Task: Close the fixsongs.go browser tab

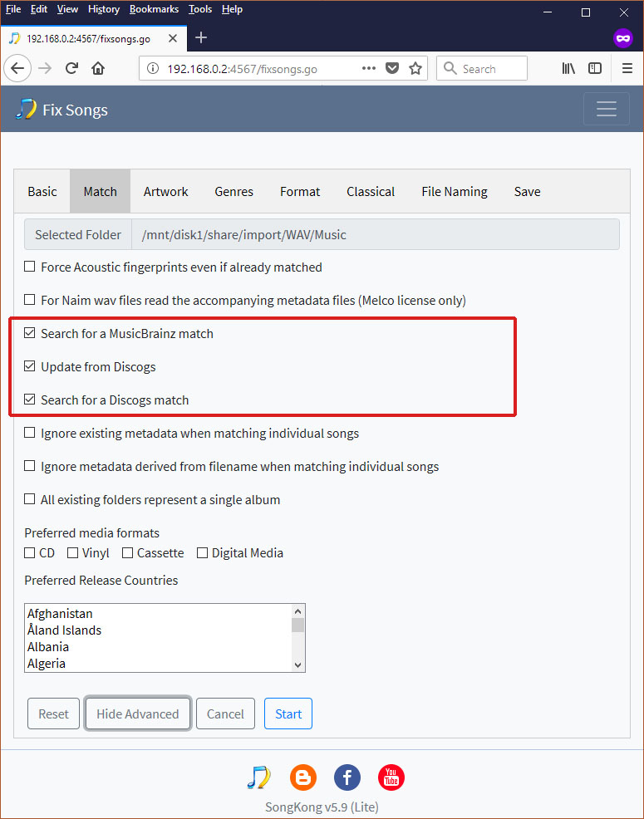Action: [x=173, y=39]
